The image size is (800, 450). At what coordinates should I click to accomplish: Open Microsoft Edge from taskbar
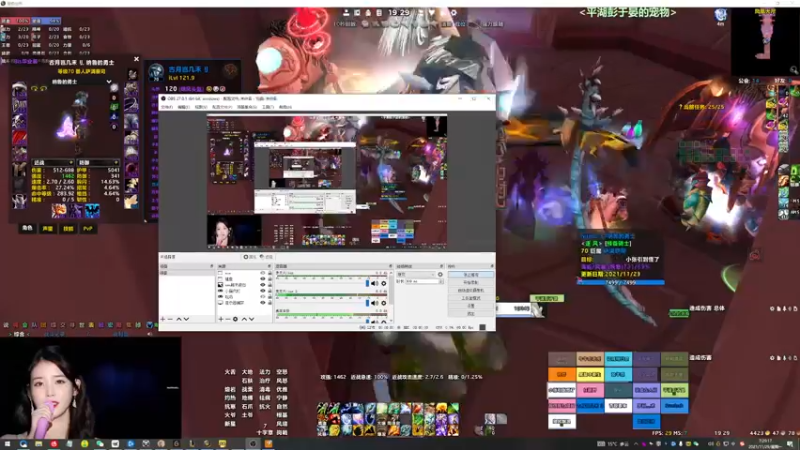(23, 444)
